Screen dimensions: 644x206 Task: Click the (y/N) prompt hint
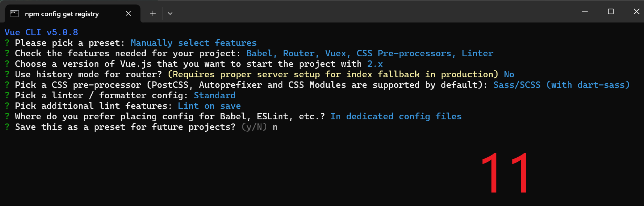(254, 127)
